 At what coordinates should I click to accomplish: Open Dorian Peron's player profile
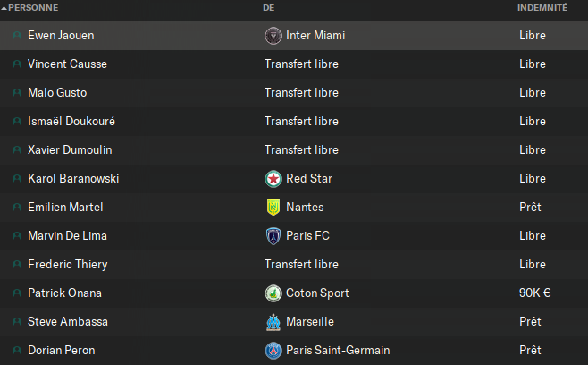point(62,350)
